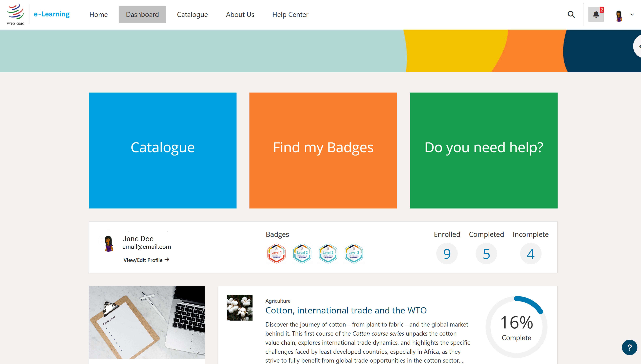Click the orange Find my Badges tile

[x=323, y=150]
